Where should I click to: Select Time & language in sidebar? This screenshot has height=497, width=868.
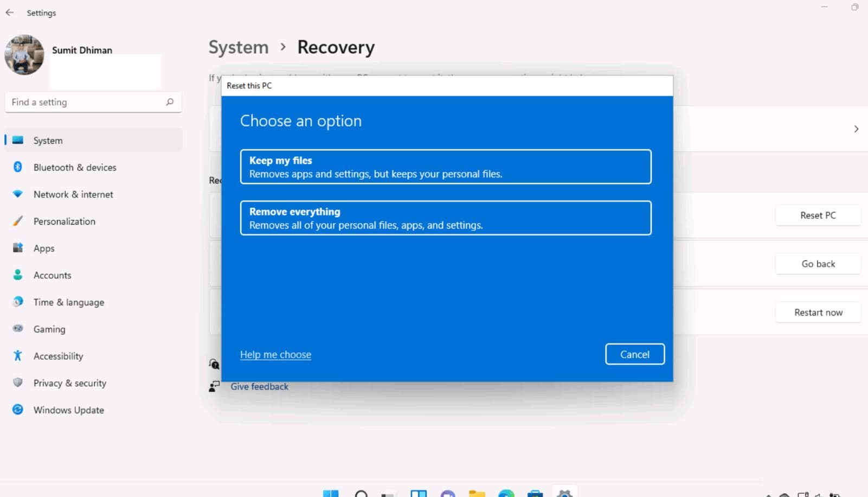[68, 302]
